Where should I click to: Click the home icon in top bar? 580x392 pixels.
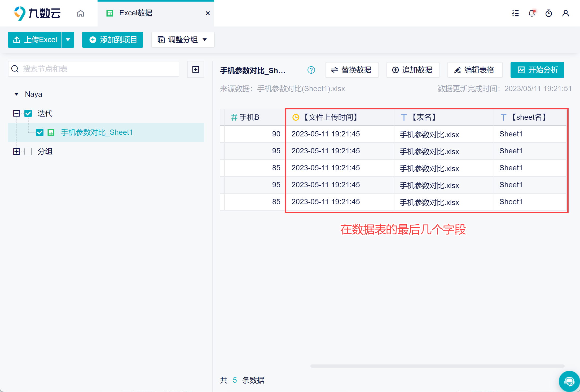pos(81,13)
